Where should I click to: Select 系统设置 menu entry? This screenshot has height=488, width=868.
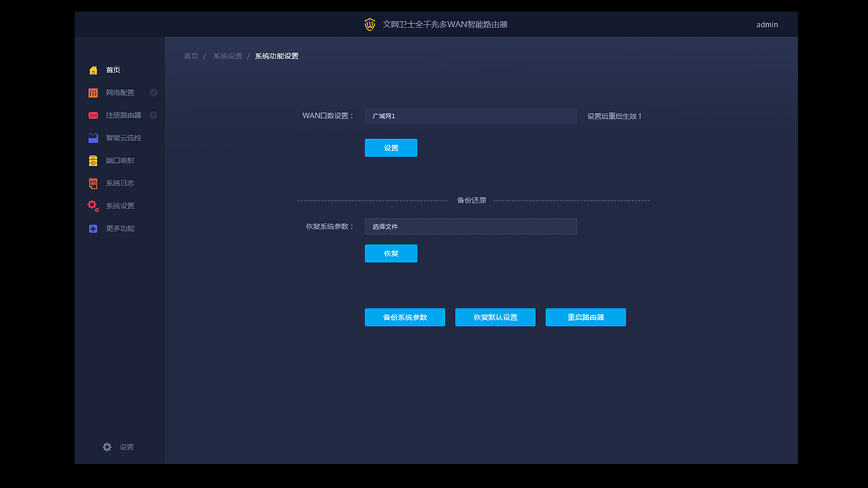[x=120, y=206]
